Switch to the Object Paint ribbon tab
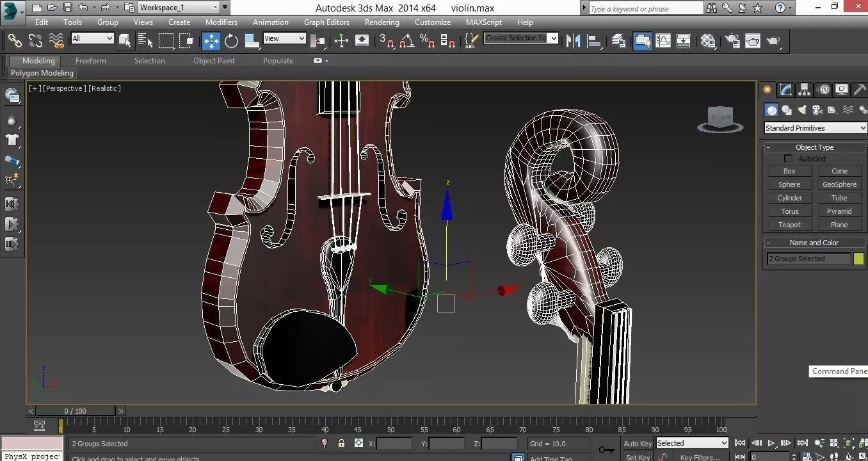The height and width of the screenshot is (461, 868). tap(214, 61)
